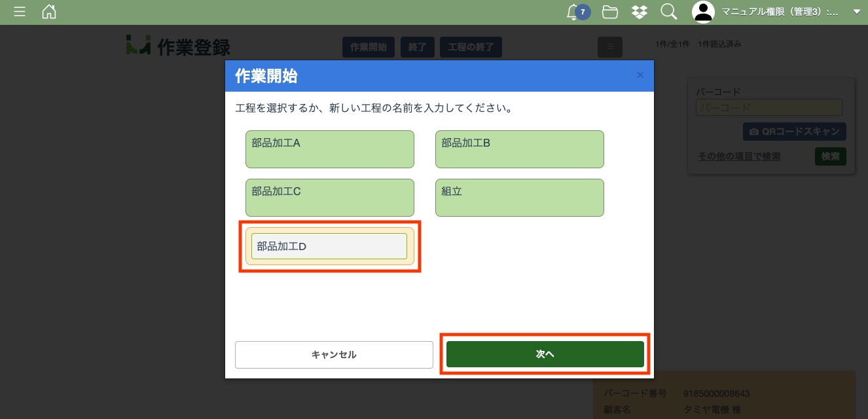Expand the user account dropdown arrow
868x419 pixels.
point(856,12)
